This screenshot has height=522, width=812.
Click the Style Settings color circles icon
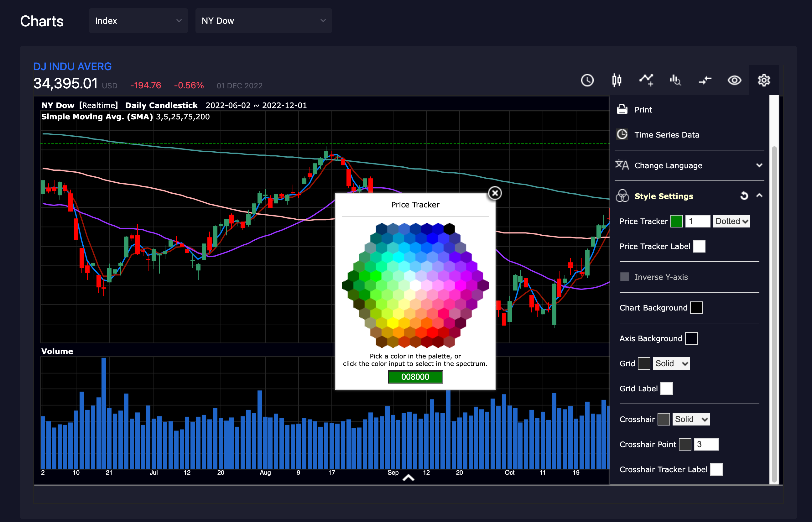pos(622,196)
